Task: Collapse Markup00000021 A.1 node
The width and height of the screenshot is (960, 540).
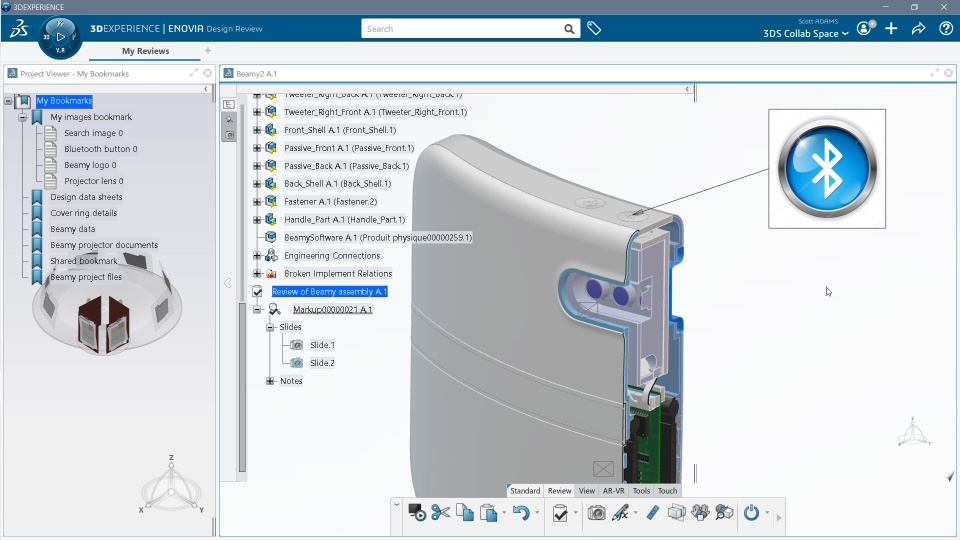Action: point(257,309)
